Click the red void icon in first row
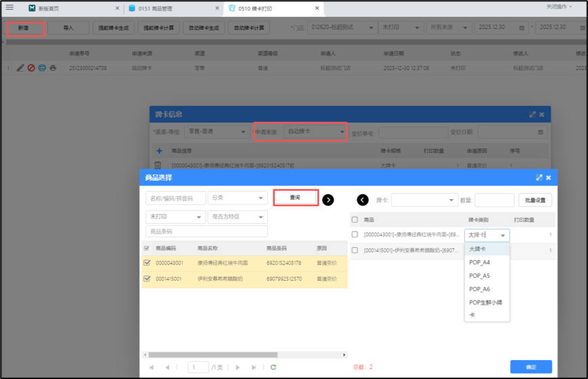This screenshot has height=379, width=588. click(x=31, y=68)
